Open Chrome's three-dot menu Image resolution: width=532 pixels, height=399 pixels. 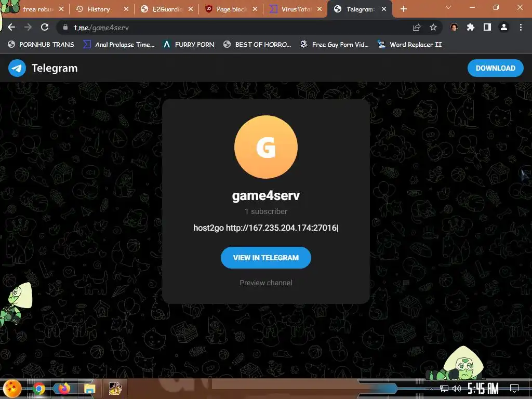click(521, 27)
